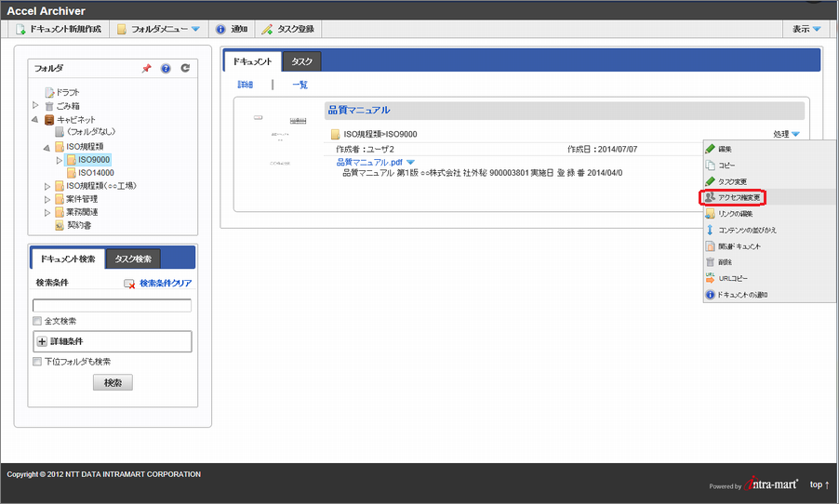Select the ごみ箱 trash item
The image size is (839, 504).
(x=62, y=106)
